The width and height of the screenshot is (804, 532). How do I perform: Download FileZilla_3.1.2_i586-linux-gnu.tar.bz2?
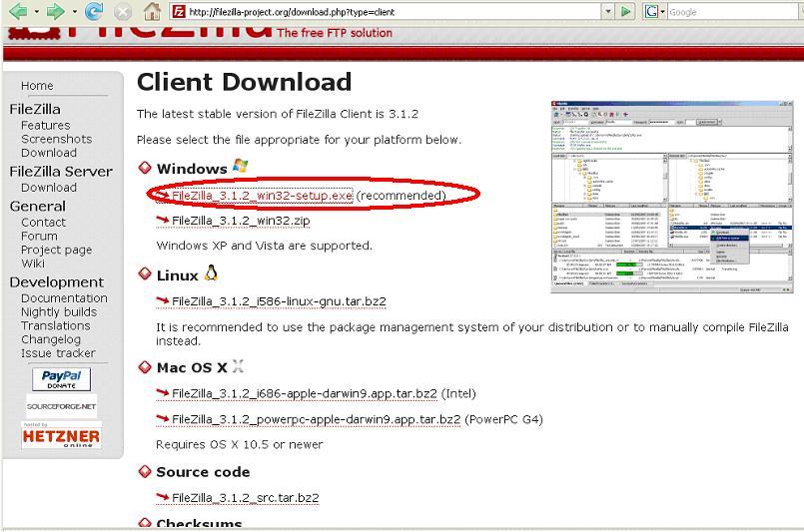click(279, 301)
